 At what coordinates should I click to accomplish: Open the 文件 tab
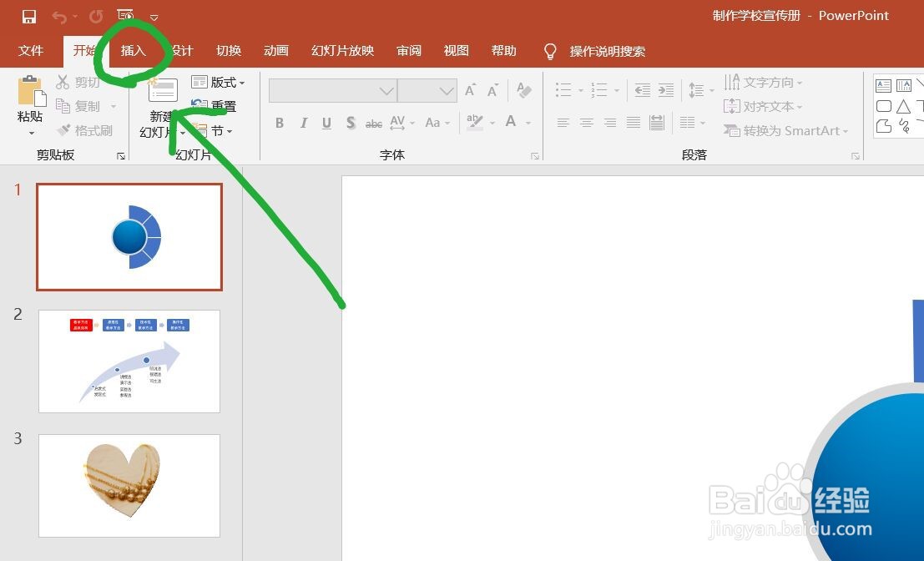tap(31, 51)
